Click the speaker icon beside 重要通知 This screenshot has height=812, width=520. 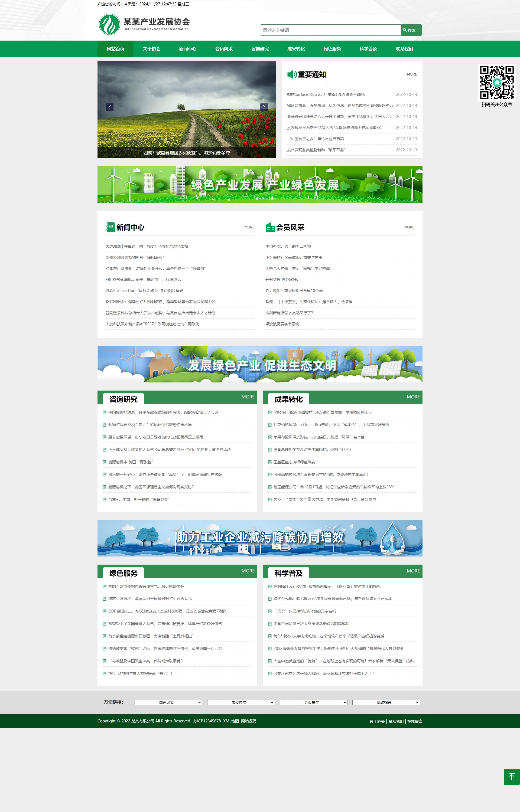292,74
